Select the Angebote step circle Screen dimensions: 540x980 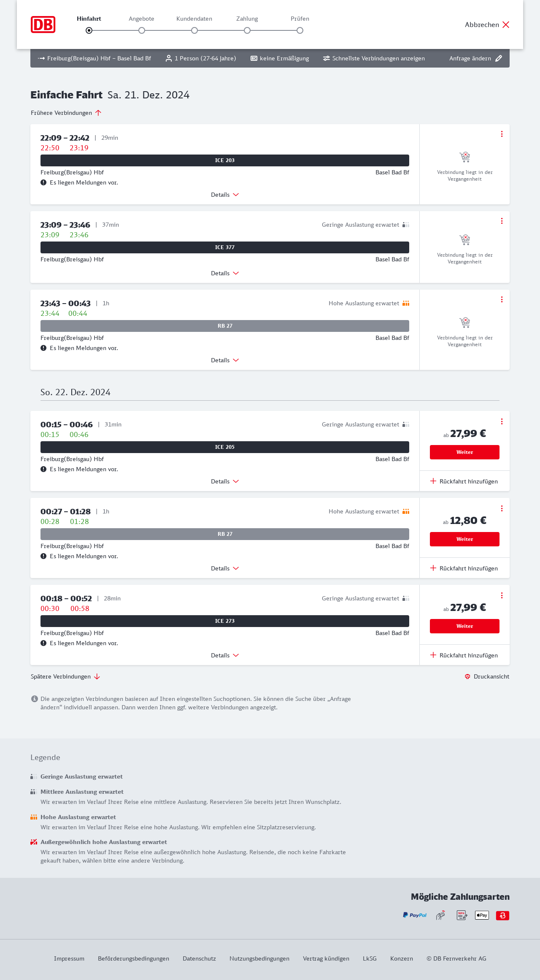click(x=142, y=30)
